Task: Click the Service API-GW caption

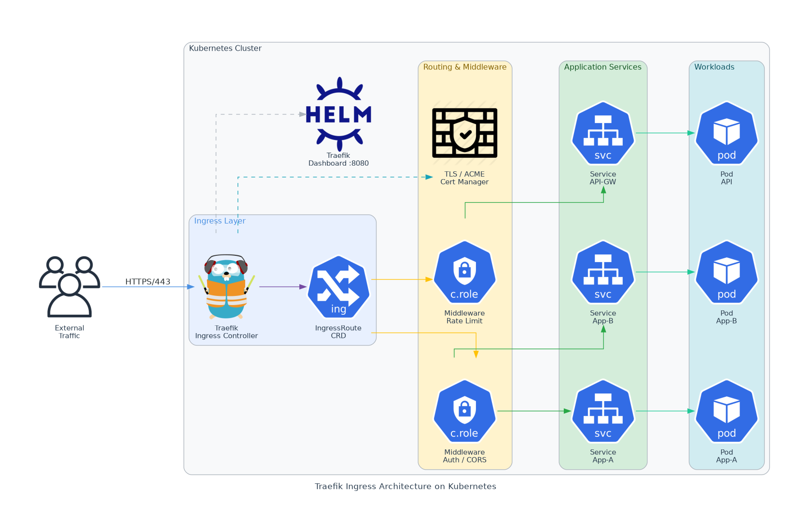Action: [603, 178]
